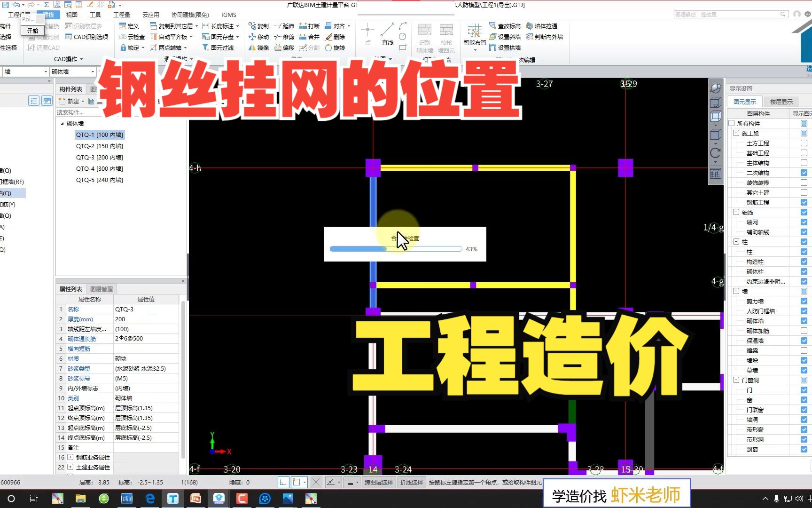Uncheck the 二次结构 display checkbox

point(804,173)
